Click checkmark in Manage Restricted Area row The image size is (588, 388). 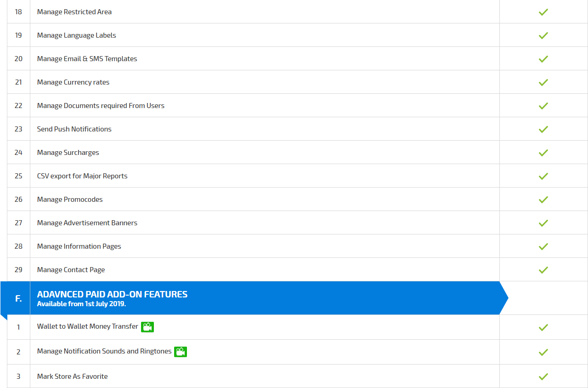[543, 12]
